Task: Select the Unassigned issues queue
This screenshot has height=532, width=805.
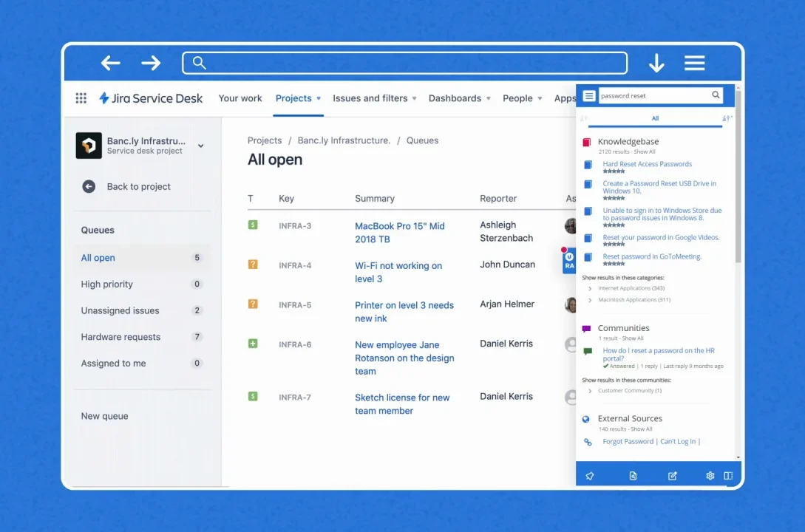Action: pyautogui.click(x=140, y=310)
